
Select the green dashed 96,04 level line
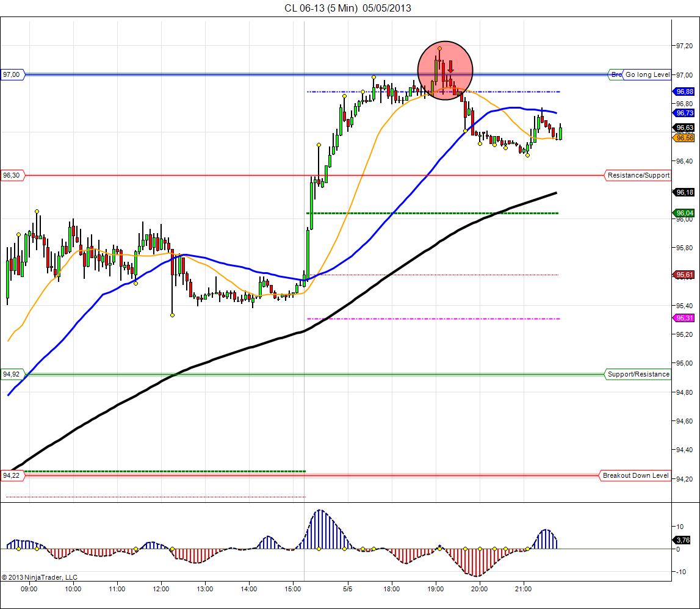[432, 214]
